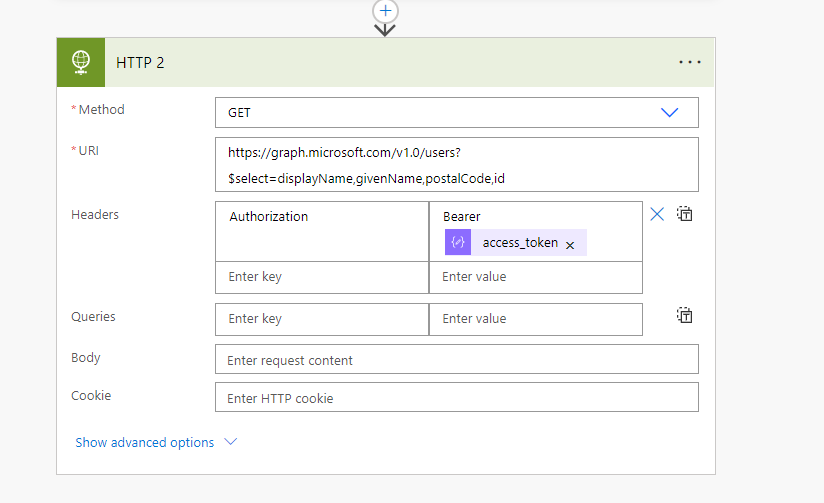Switch Queries to text mode
This screenshot has height=503, width=824.
[685, 316]
